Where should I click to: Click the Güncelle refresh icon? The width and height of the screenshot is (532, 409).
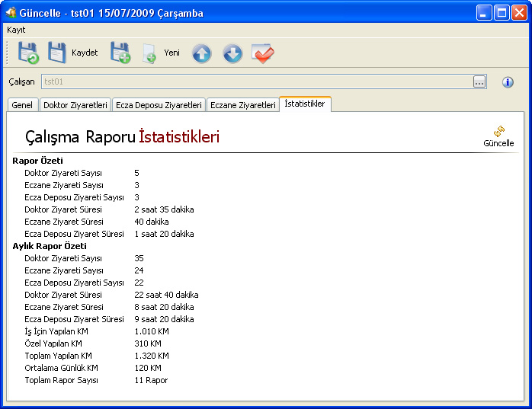pos(498,133)
